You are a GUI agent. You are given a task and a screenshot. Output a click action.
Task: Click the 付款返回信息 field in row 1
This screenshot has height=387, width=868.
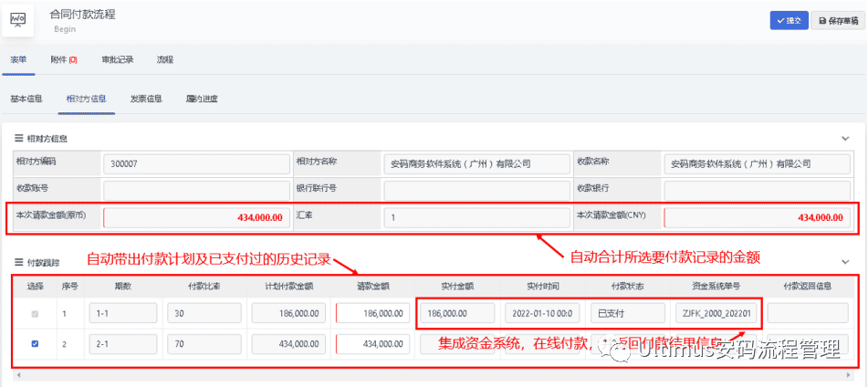(808, 313)
